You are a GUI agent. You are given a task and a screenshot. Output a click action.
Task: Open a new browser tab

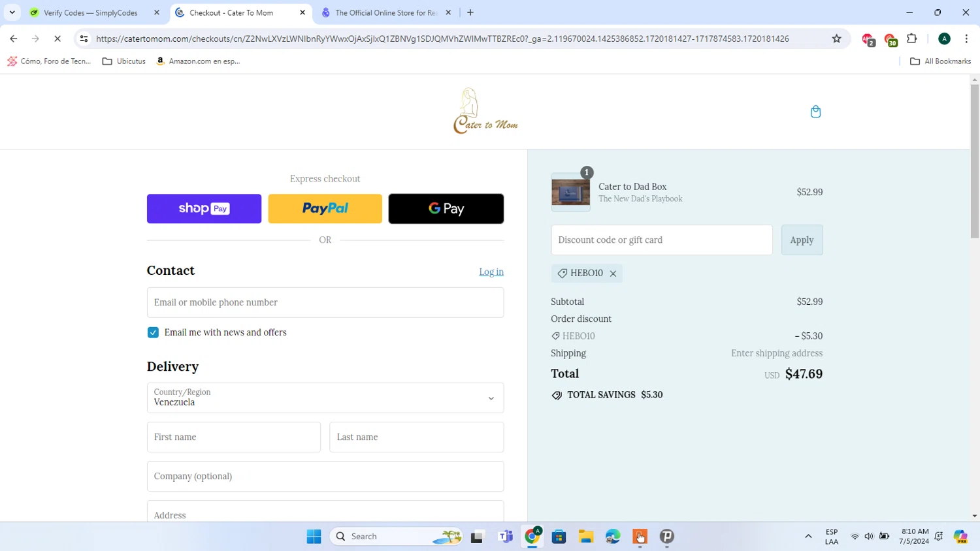click(x=470, y=12)
